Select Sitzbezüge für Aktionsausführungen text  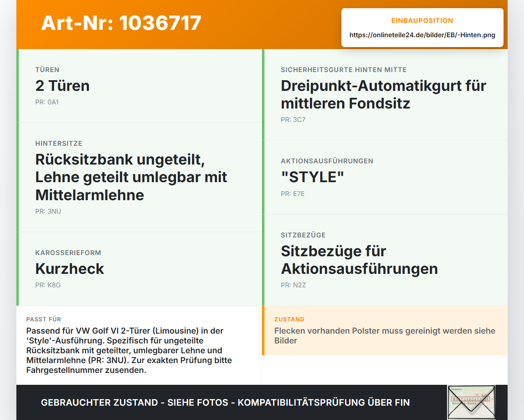pyautogui.click(x=359, y=260)
